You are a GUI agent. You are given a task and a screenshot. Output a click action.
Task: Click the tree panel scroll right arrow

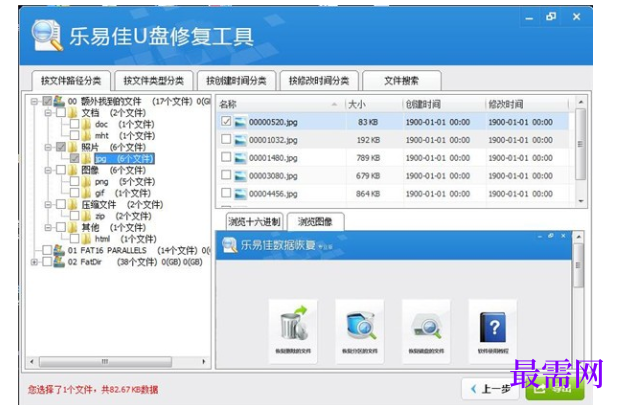(x=203, y=361)
